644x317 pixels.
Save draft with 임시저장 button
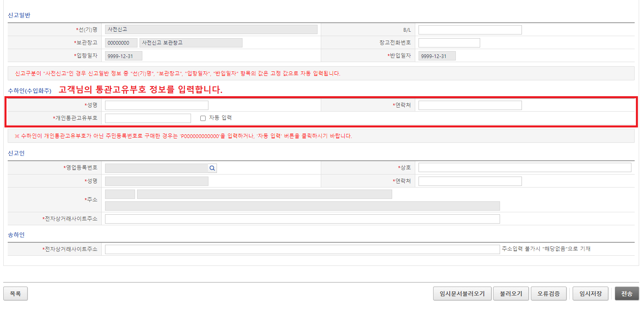click(x=590, y=293)
